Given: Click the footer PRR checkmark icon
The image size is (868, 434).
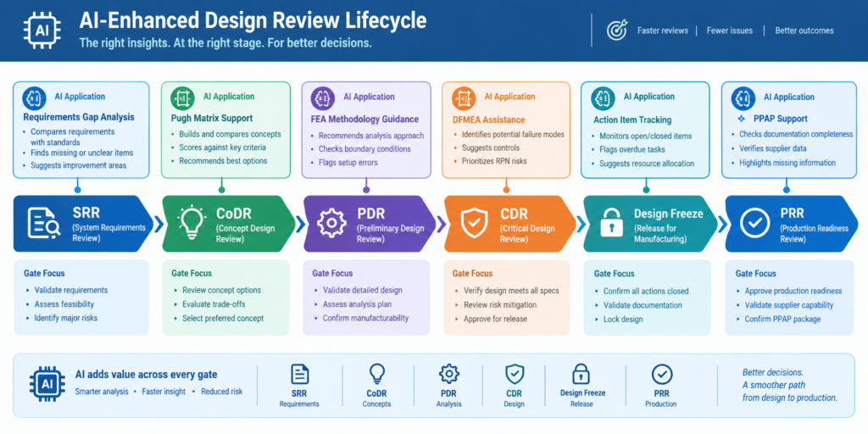Looking at the screenshot, I should point(661,375).
